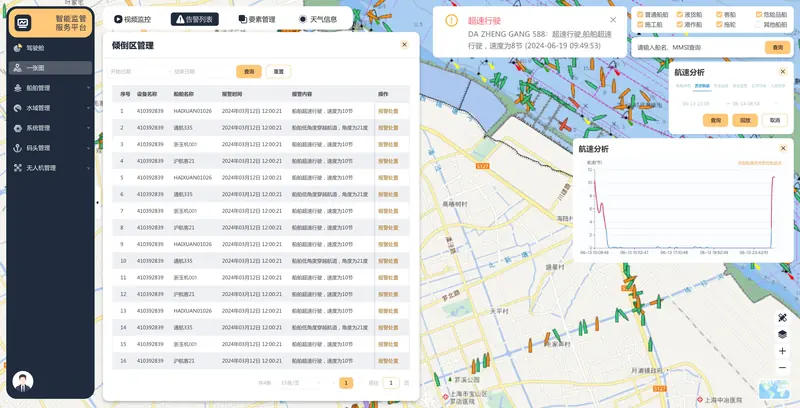The height and width of the screenshot is (408, 800).
Task: Click the 码头管理 anchor icon in sidebar
Action: pos(18,148)
